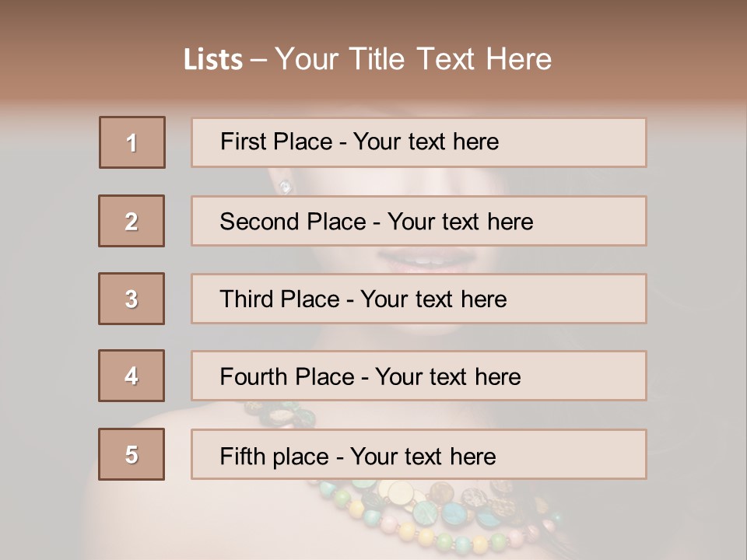Click the bold word "Lists" in title
Viewport: 747px width, 560px height.
[213, 59]
